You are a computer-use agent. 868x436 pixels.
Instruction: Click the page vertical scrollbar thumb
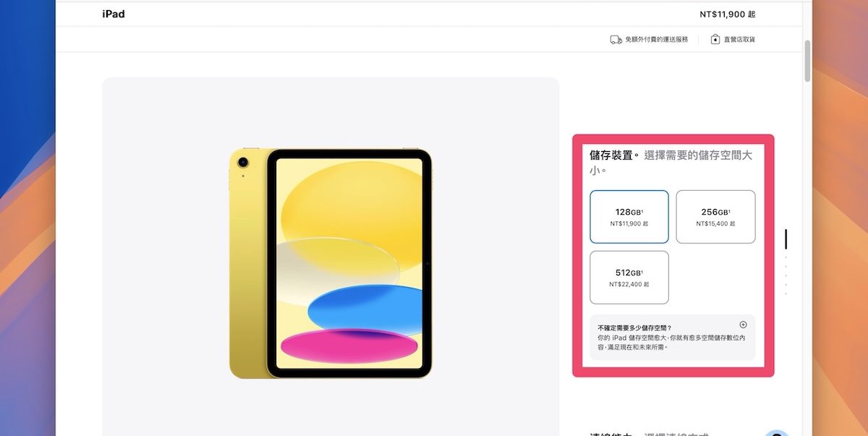808,61
